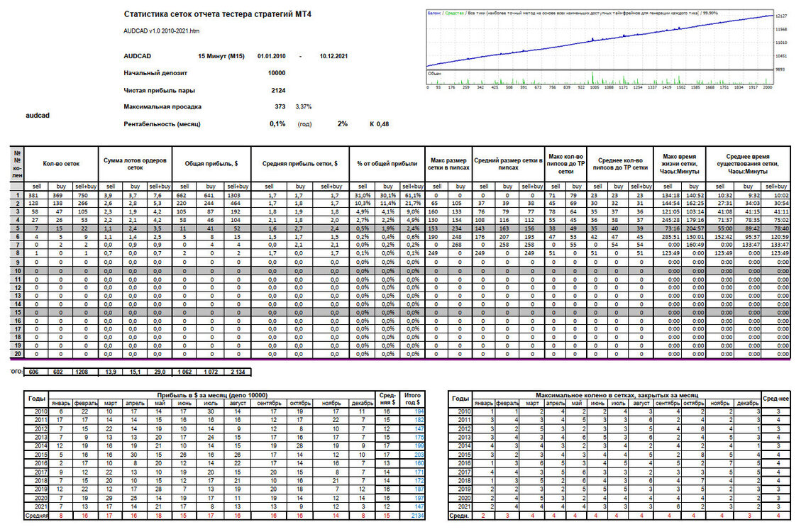Click totals row value '1208'
806x532 pixels.
click(x=85, y=372)
